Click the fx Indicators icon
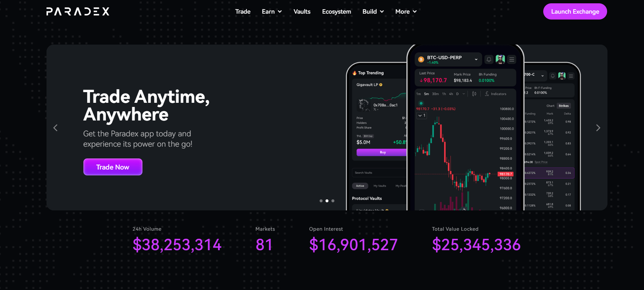Image resolution: width=644 pixels, height=290 pixels. 487,94
